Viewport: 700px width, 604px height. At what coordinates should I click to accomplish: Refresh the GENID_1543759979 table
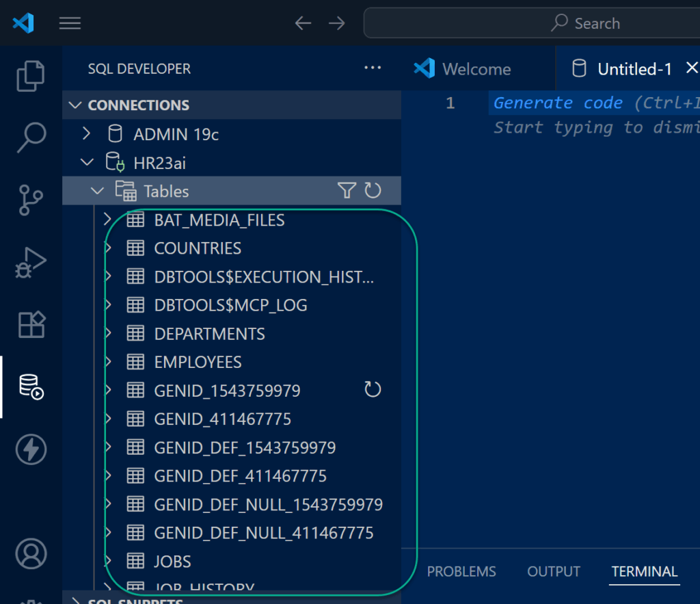click(x=373, y=390)
